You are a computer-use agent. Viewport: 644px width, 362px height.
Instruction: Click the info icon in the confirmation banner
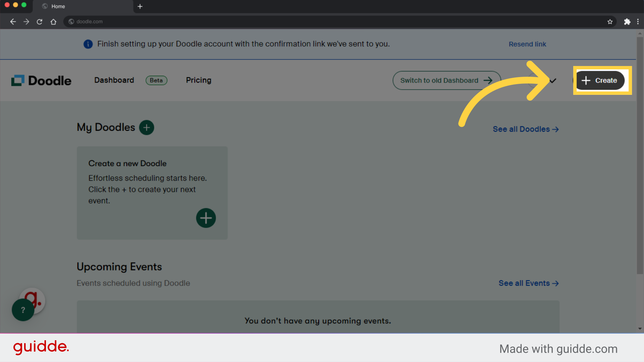pos(88,44)
